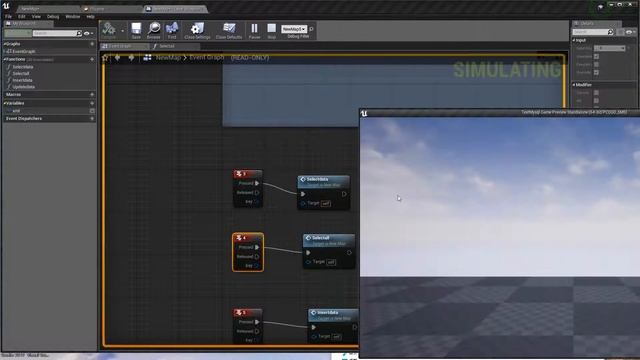
Task: Click the Details search magnifier icon
Action: coord(611,32)
